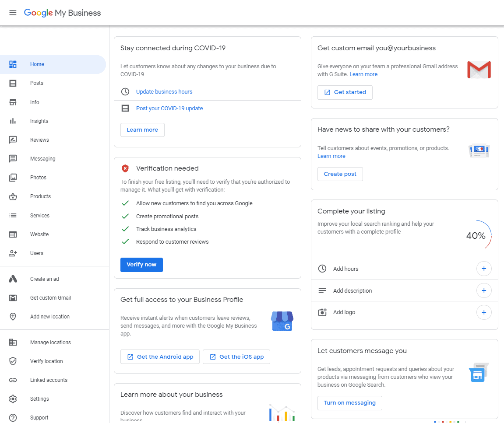The image size is (504, 423).
Task: Click the Manage locations building icon
Action: point(13,343)
